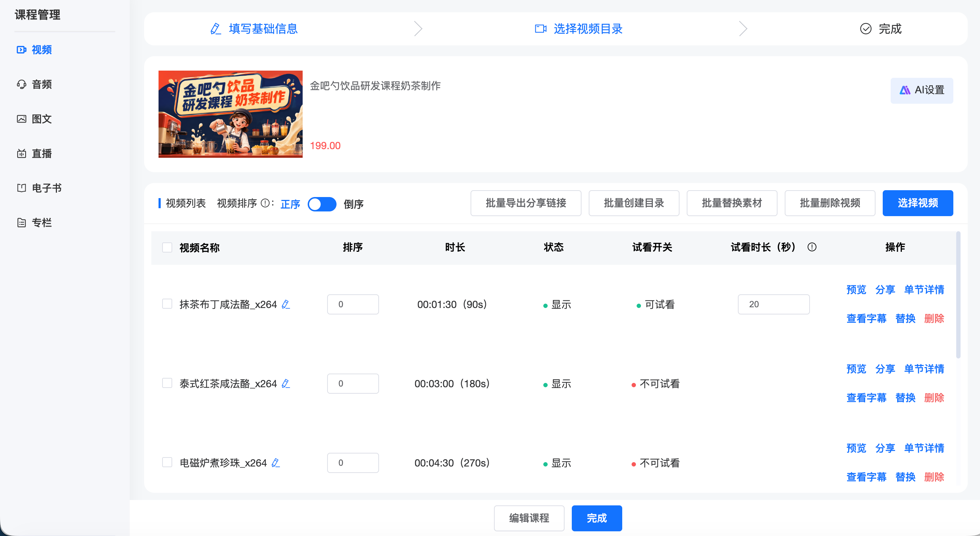Click 查看字幕 for 电磁炉煮珍珠_x264
980x536 pixels.
pos(866,477)
